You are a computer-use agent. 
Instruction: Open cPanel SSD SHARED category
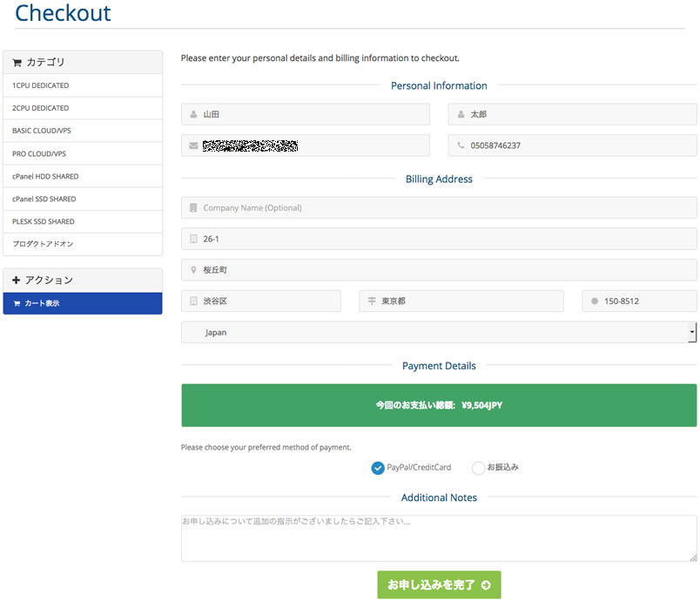click(x=44, y=199)
